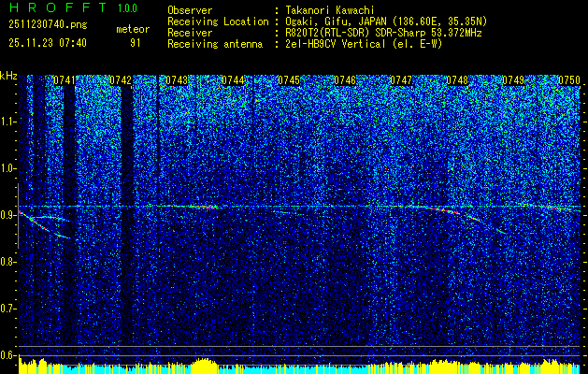The width and height of the screenshot is (588, 374).
Task: Click the 0743 time marker
Action: 177,80
